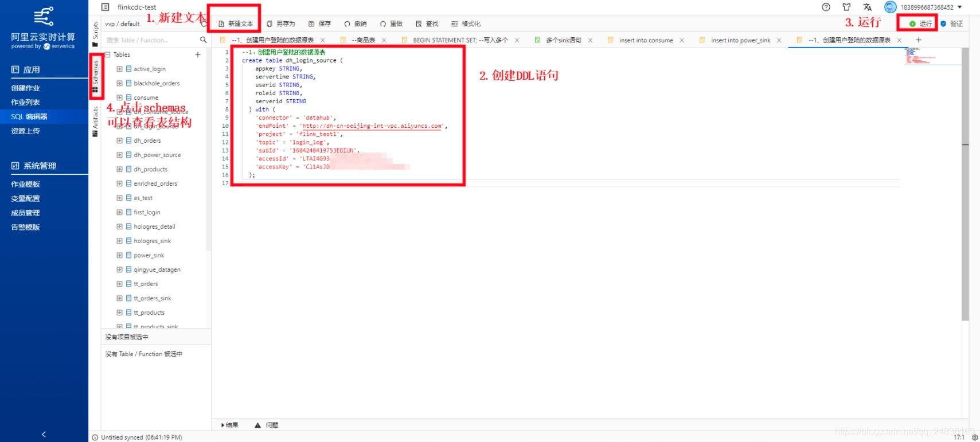Open the theme shirt icon
The height and width of the screenshot is (442, 980).
(x=846, y=7)
